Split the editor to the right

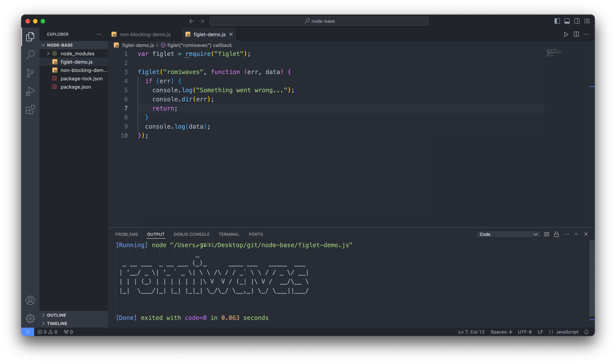point(576,34)
